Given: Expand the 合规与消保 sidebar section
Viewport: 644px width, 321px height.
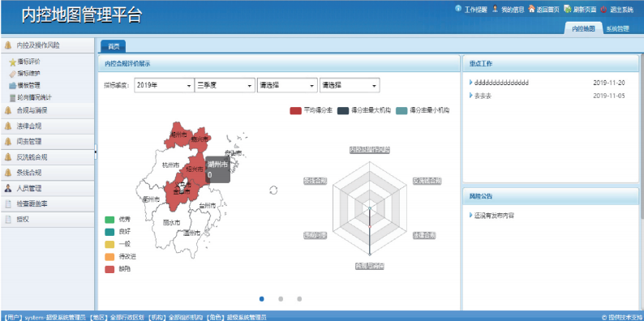Looking at the screenshot, I should (47, 110).
